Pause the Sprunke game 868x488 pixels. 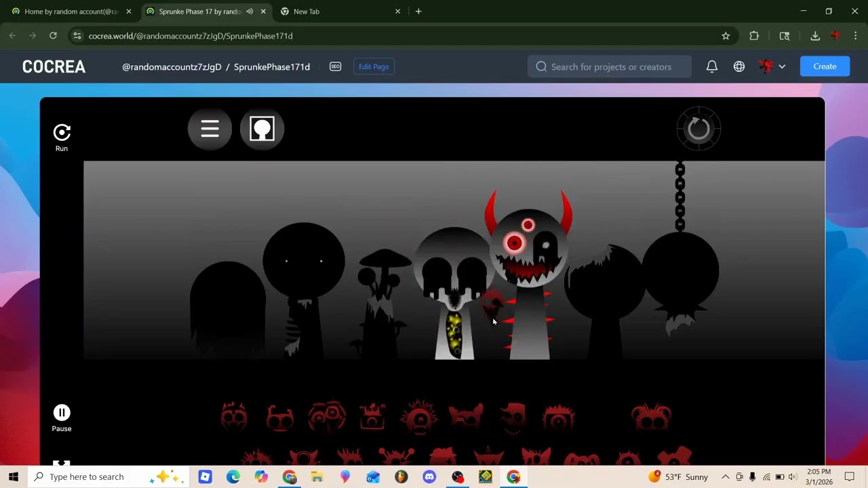62,412
